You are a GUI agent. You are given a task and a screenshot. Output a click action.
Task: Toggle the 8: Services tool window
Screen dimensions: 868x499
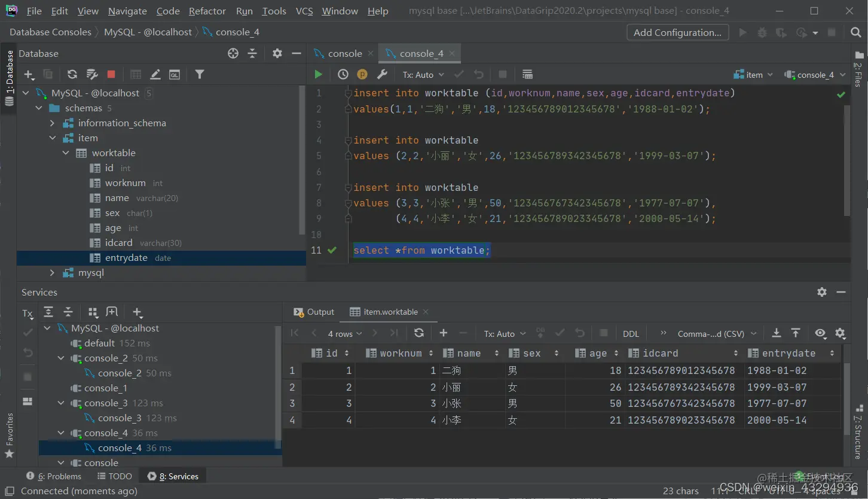point(173,476)
